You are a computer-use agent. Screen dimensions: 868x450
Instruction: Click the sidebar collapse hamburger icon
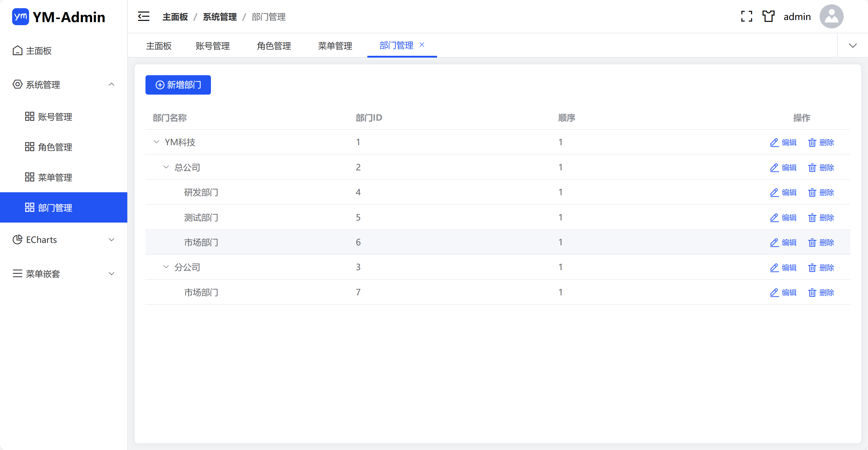144,16
